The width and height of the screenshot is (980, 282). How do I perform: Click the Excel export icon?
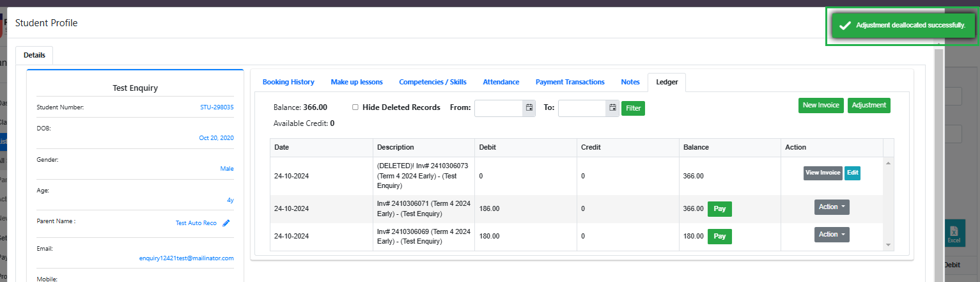tap(954, 234)
